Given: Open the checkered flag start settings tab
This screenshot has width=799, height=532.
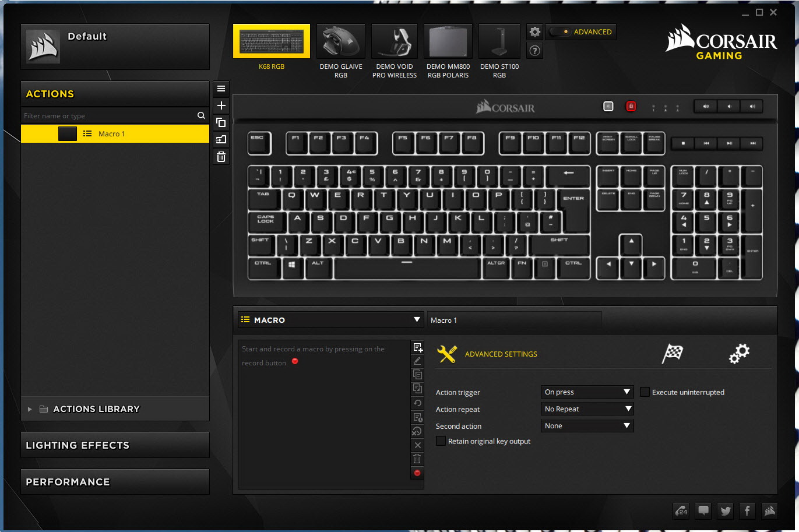Looking at the screenshot, I should coord(673,353).
